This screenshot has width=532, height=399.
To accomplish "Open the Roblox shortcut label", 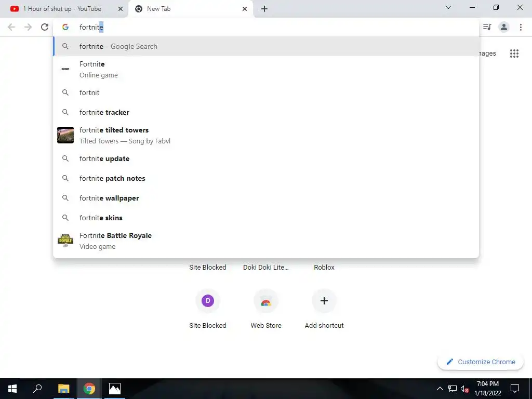I will (x=324, y=268).
